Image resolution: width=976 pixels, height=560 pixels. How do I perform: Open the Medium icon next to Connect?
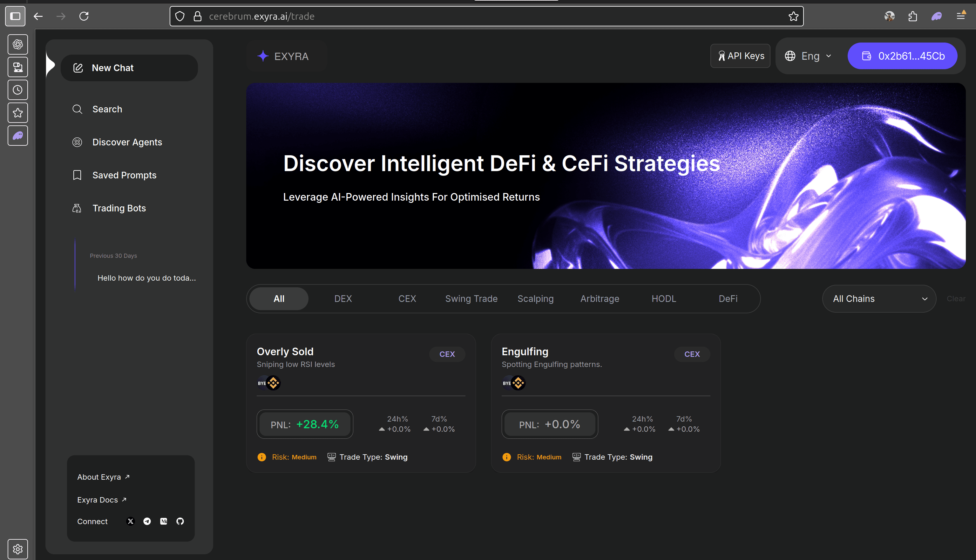click(163, 521)
